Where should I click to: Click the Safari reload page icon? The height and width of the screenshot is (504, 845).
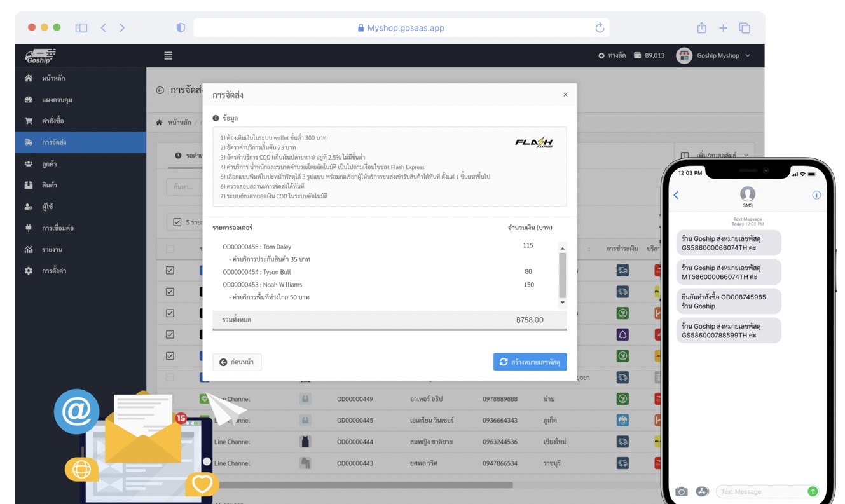pyautogui.click(x=599, y=28)
